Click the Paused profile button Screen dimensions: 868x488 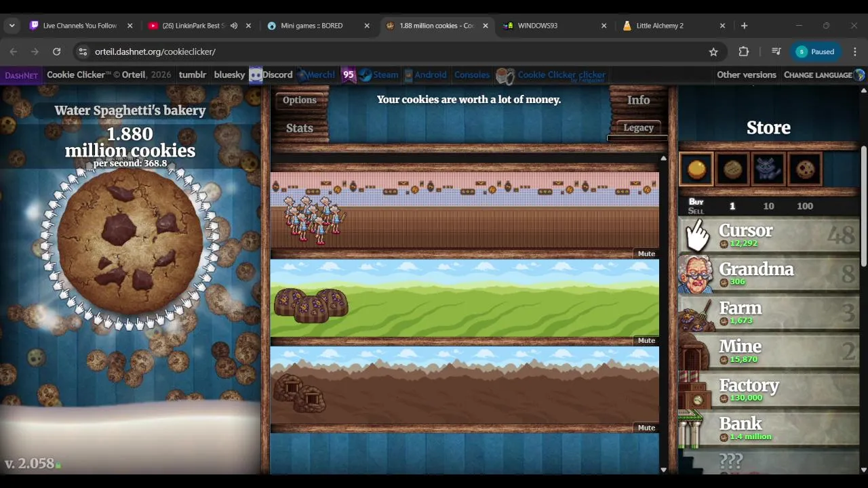pyautogui.click(x=816, y=52)
